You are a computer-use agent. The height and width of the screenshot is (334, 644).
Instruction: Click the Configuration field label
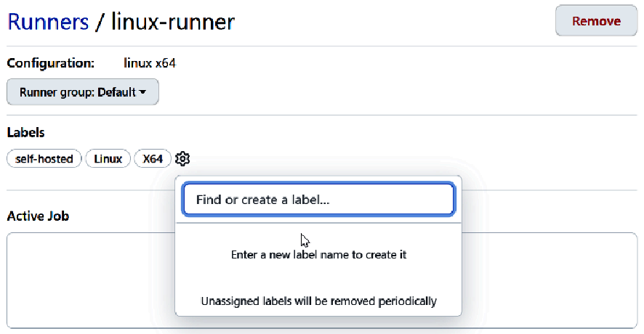point(51,63)
